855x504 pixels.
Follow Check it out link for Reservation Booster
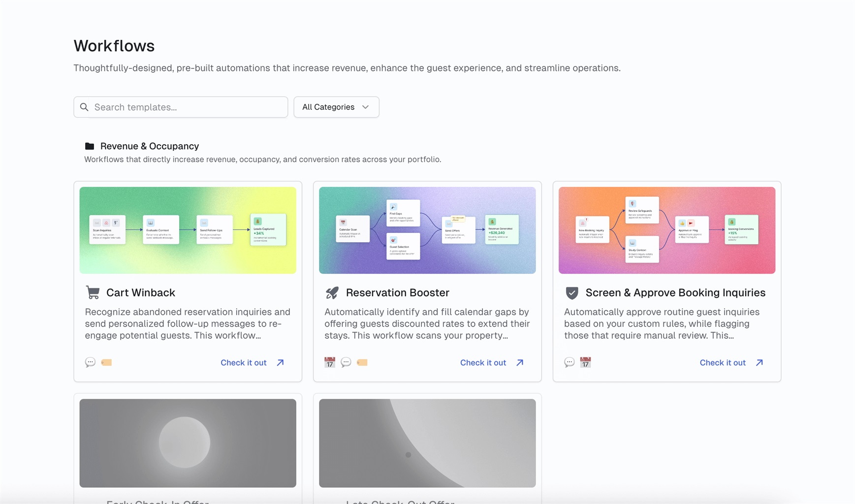[x=492, y=363]
